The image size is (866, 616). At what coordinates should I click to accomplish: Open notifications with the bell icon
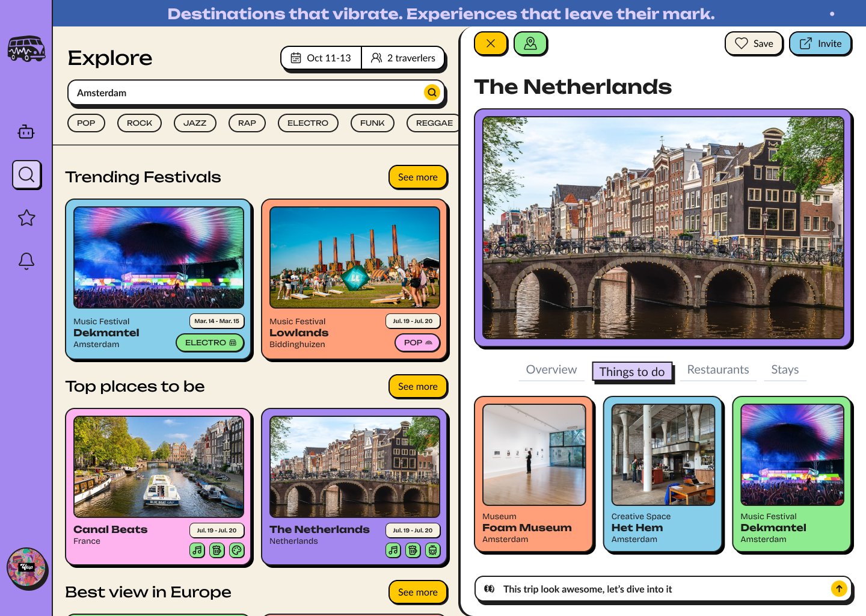point(26,261)
